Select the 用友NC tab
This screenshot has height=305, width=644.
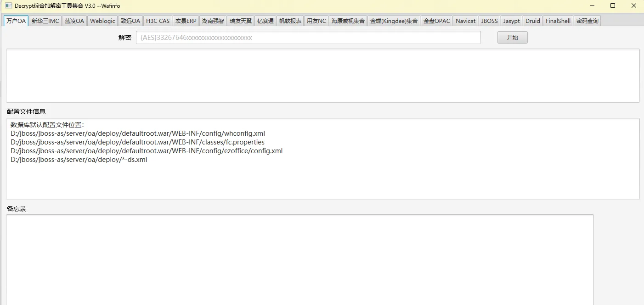(316, 21)
